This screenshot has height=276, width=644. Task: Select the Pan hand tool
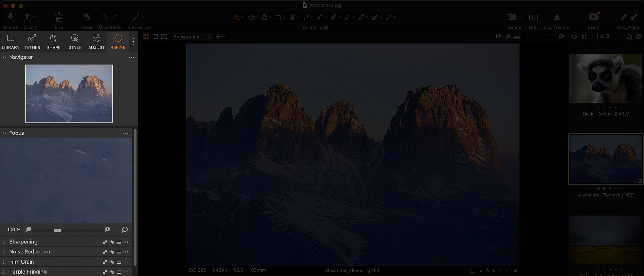tap(251, 17)
